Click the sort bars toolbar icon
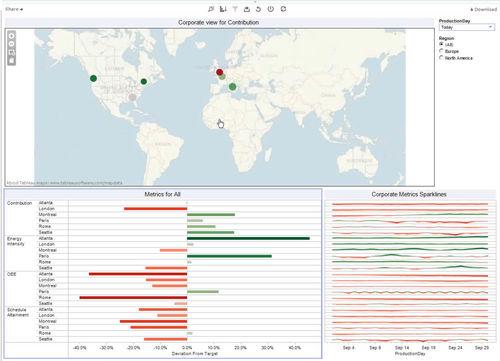500x361 pixels. click(223, 9)
